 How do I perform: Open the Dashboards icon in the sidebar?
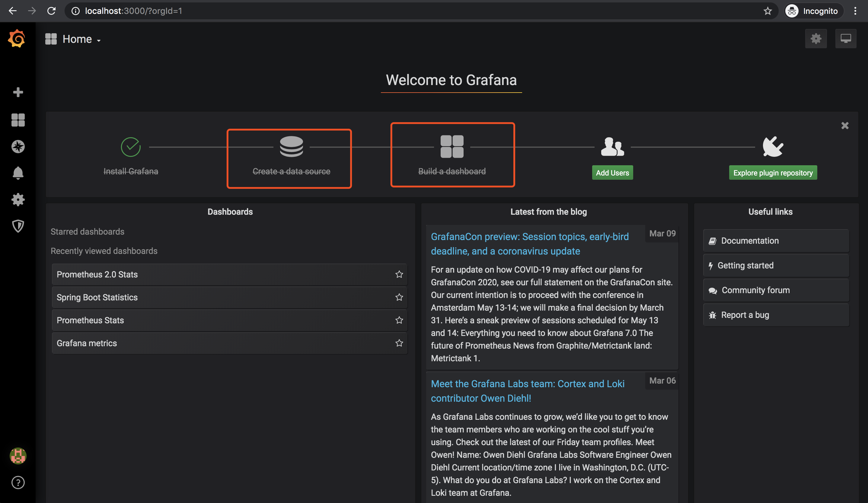[x=18, y=120]
